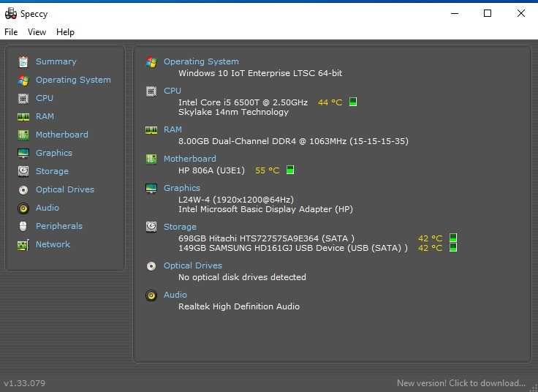Click the Optical Drives disc icon in sidebar
The height and width of the screenshot is (392, 538).
point(23,190)
